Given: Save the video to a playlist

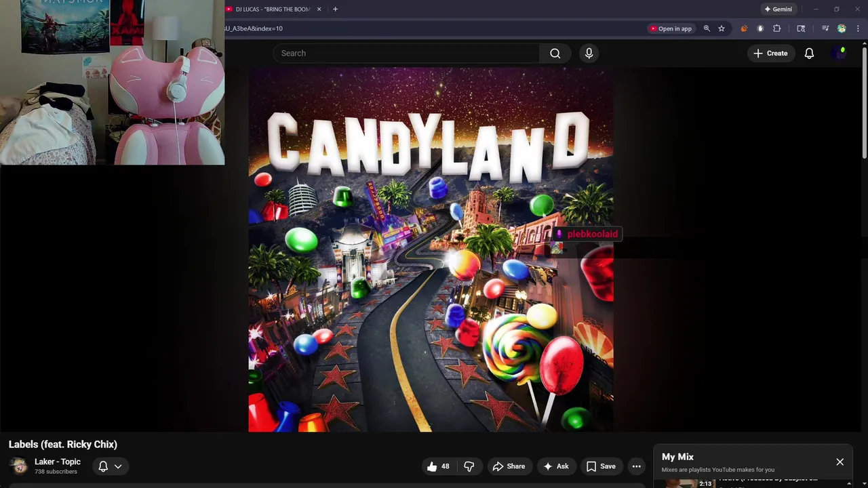Looking at the screenshot, I should (x=601, y=466).
